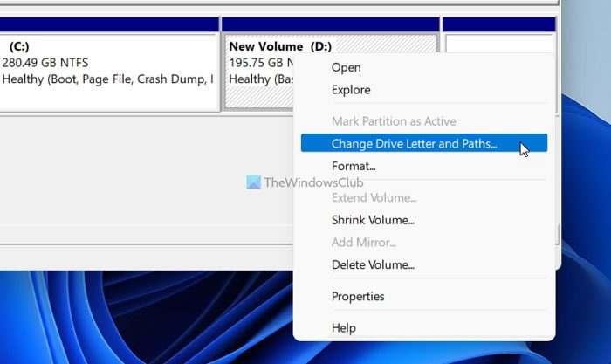Select Delete Volume... in context menu

[424, 265]
